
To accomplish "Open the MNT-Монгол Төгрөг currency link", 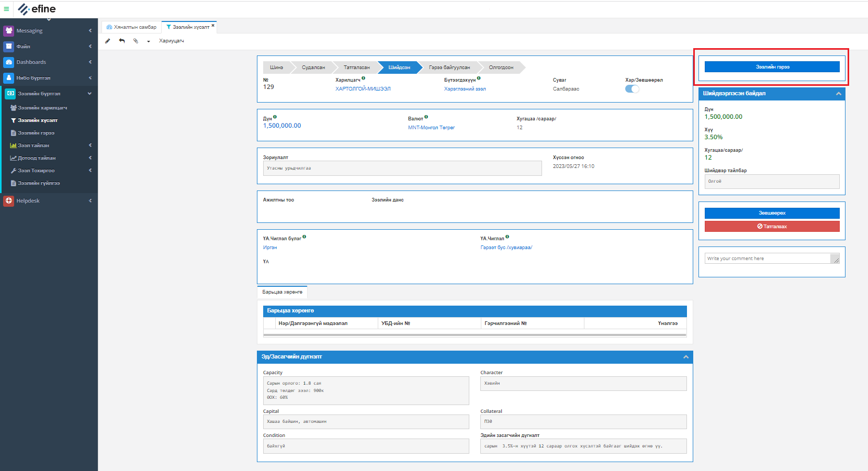I will (432, 128).
